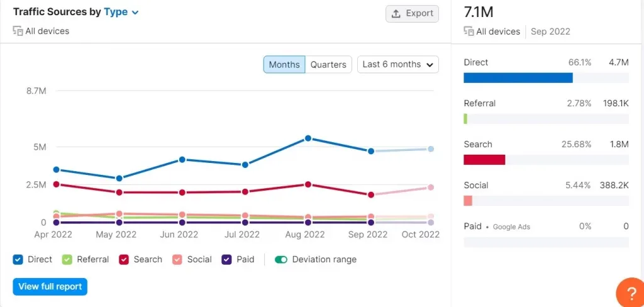Click the 5.44% Social percentage
644x307 pixels.
click(579, 186)
